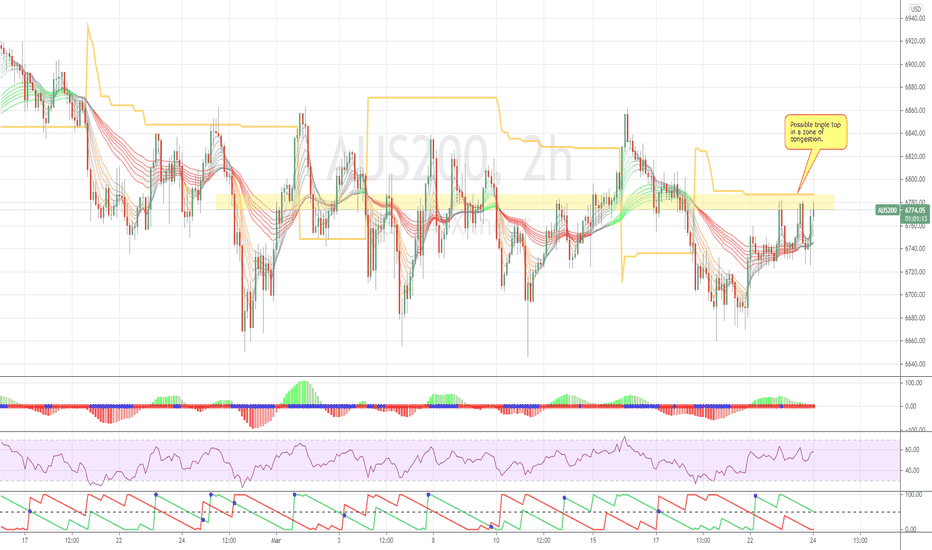The image size is (932, 550).
Task: Click the 6774.05 current price label
Action: tap(915, 210)
